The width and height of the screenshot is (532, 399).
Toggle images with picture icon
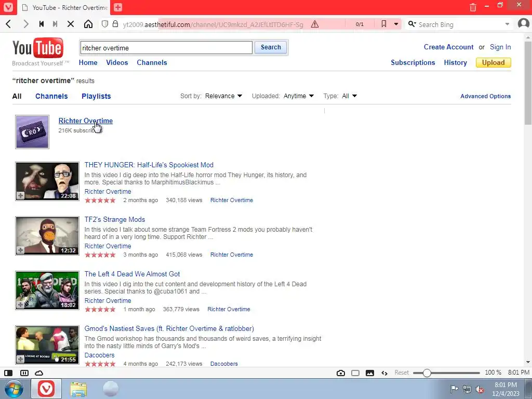[x=370, y=373]
